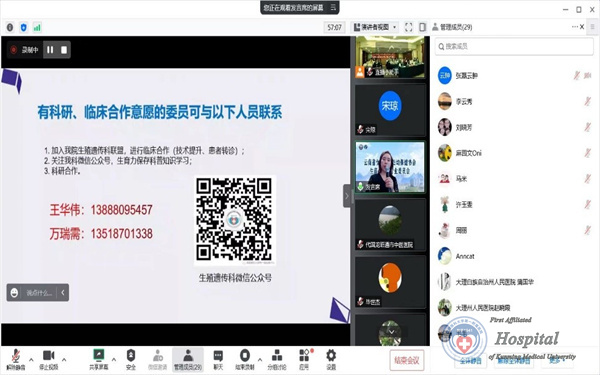This screenshot has width=600, height=375.
Task: Open the three-dots menu in members panel header
Action: point(575,27)
